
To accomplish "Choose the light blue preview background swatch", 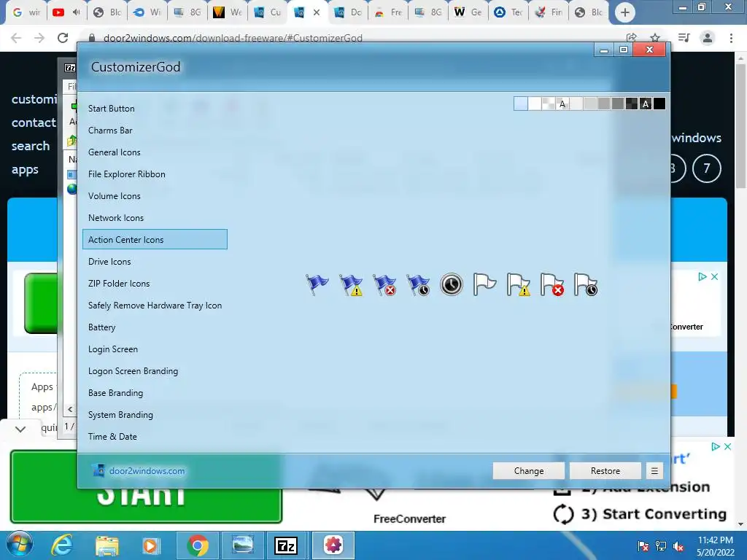I will [x=521, y=104].
